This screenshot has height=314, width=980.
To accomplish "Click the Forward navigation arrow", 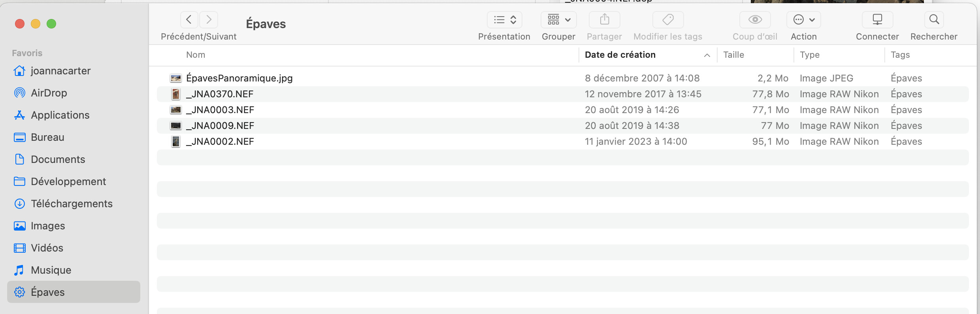I will point(209,20).
